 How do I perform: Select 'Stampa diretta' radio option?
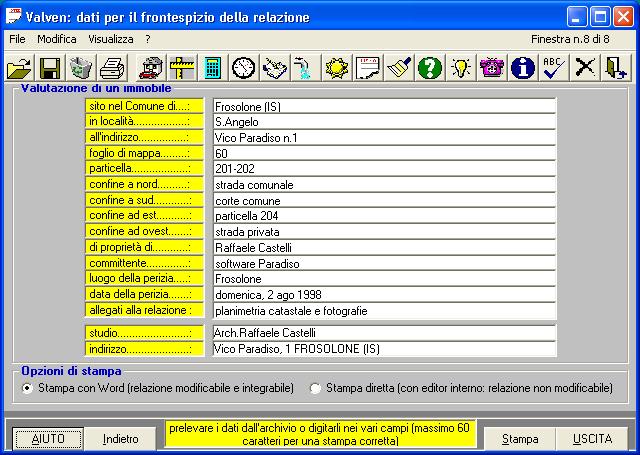[316, 387]
